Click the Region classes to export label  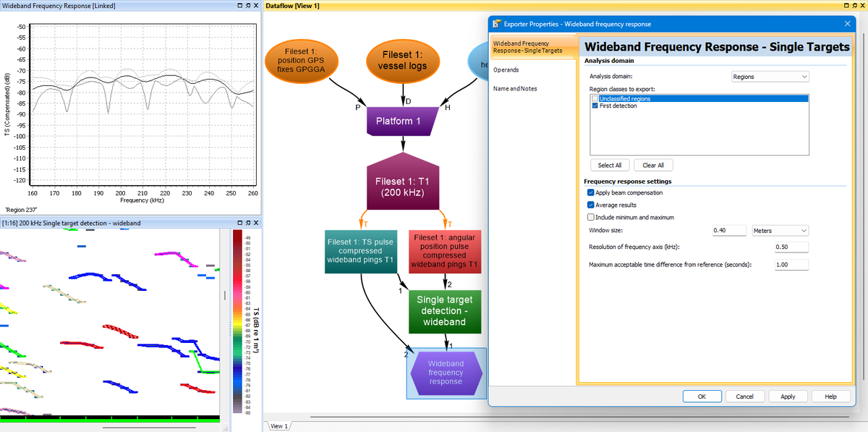(621, 88)
